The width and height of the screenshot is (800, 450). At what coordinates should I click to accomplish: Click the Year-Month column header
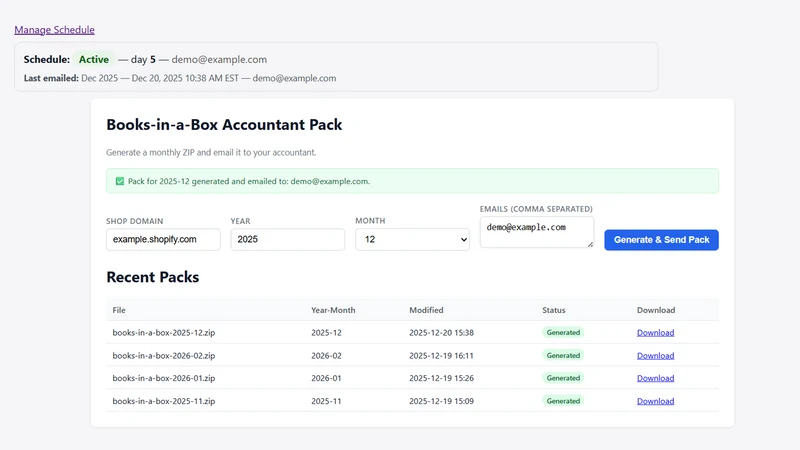333,310
